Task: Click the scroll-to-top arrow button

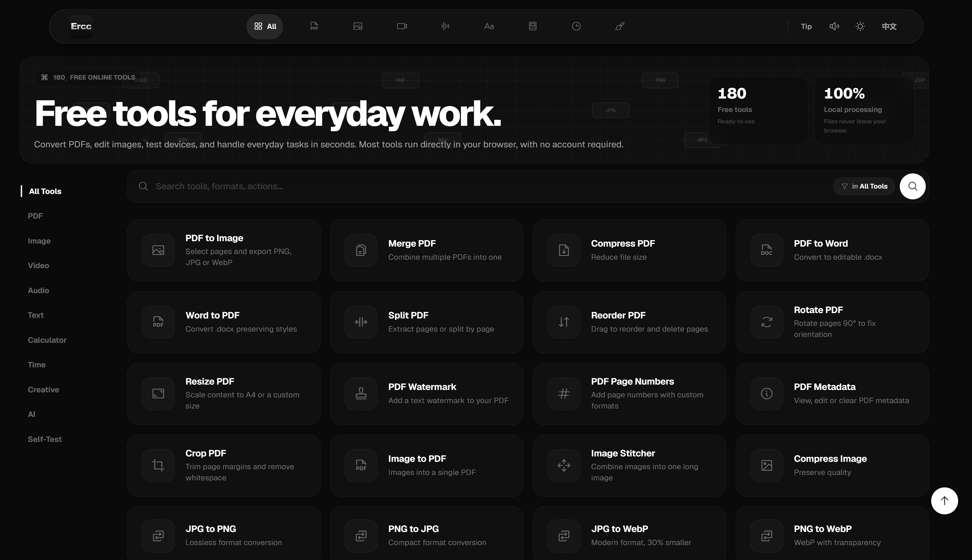Action: click(x=944, y=500)
